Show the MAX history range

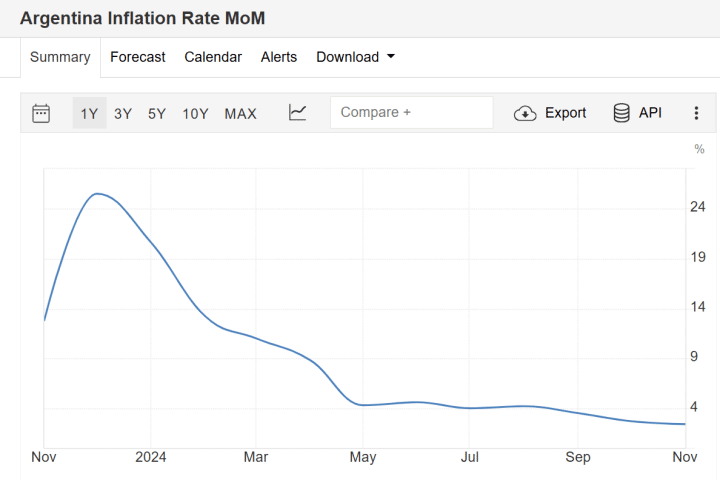(x=240, y=113)
